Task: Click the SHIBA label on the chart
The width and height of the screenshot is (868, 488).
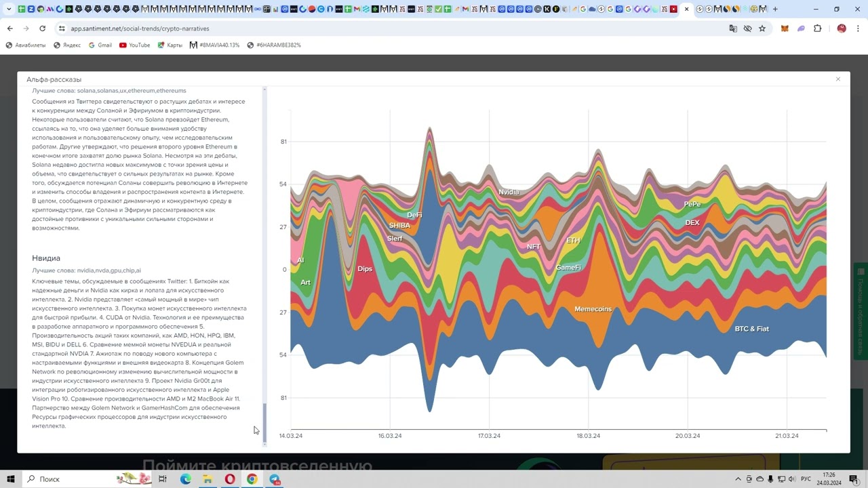Action: tap(399, 226)
